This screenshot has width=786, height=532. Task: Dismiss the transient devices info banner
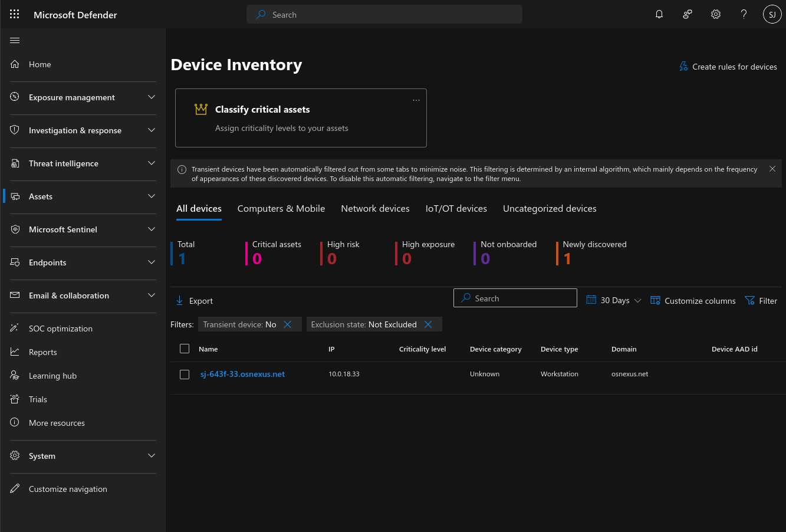click(772, 169)
